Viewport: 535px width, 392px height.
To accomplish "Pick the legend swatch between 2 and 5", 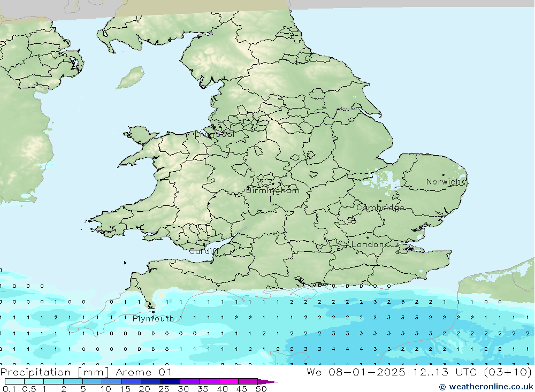I will pyautogui.click(x=73, y=381).
